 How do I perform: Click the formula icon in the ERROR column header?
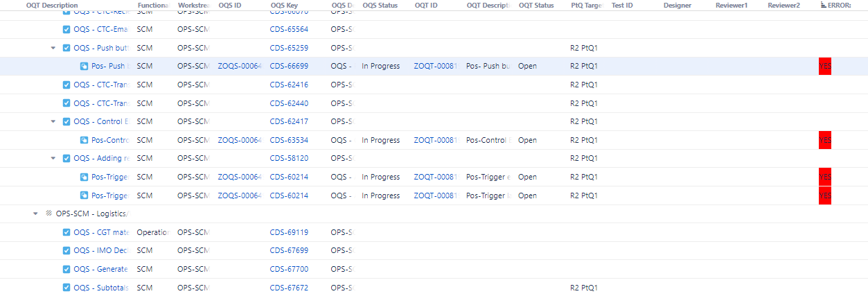[823, 6]
